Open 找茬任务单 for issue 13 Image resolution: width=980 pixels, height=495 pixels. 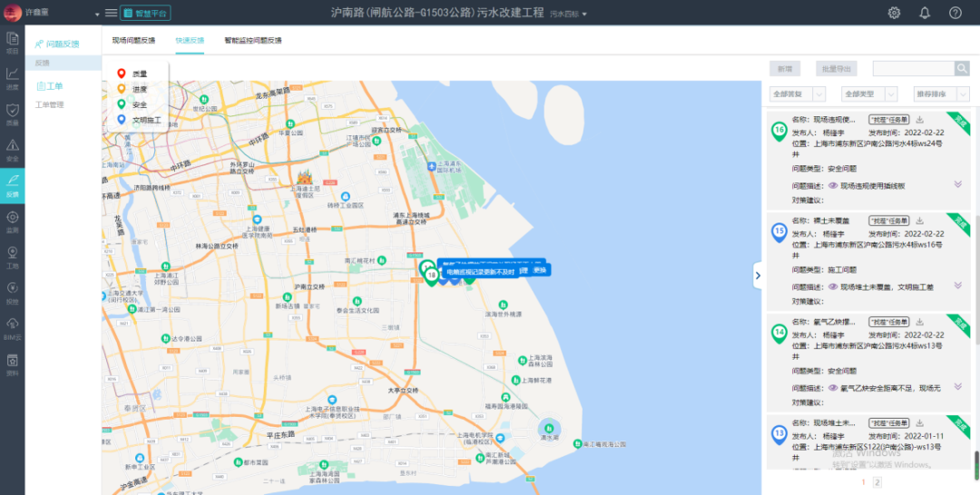(x=888, y=423)
